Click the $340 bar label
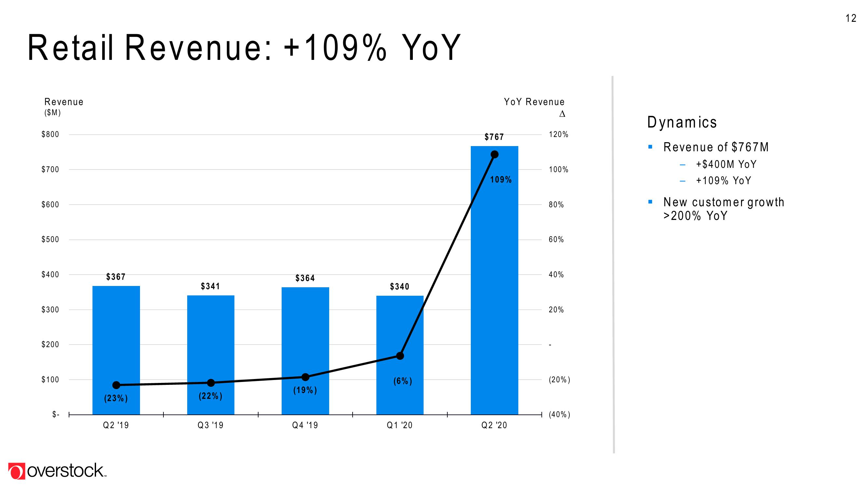Screen dimensions: 868x488 (399, 287)
